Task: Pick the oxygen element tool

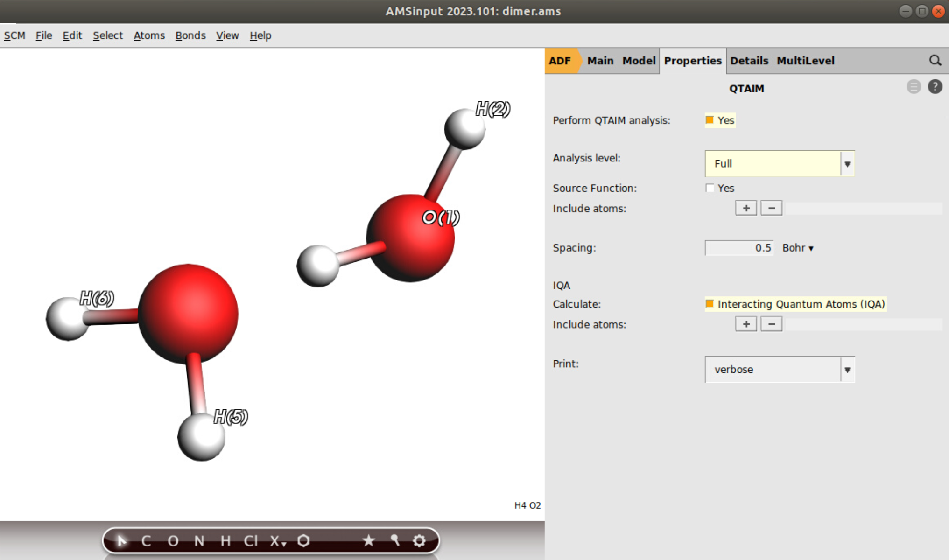Action: [x=173, y=540]
